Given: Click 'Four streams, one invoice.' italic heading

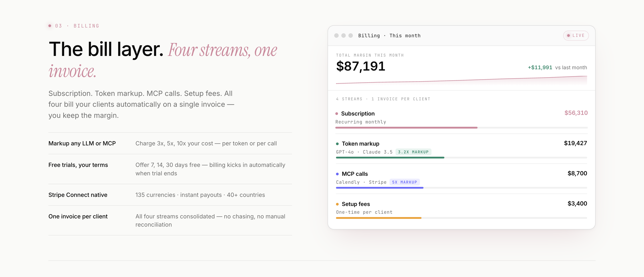Looking at the screenshot, I should pos(163,61).
